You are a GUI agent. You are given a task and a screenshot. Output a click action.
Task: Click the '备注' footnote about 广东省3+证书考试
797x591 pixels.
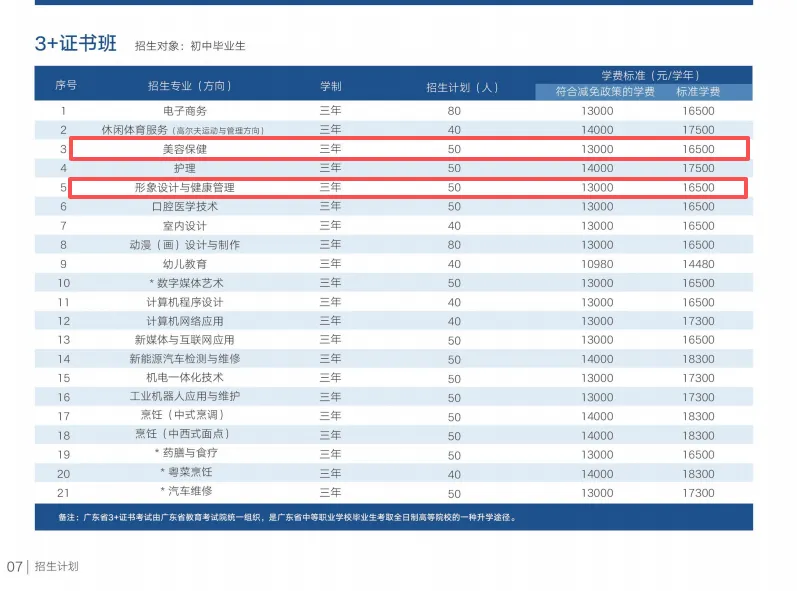coord(288,518)
